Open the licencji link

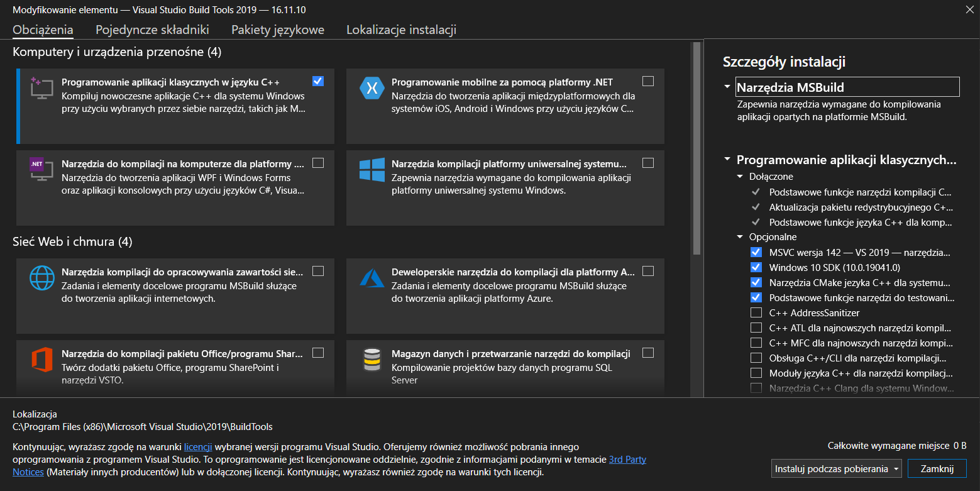[198, 447]
